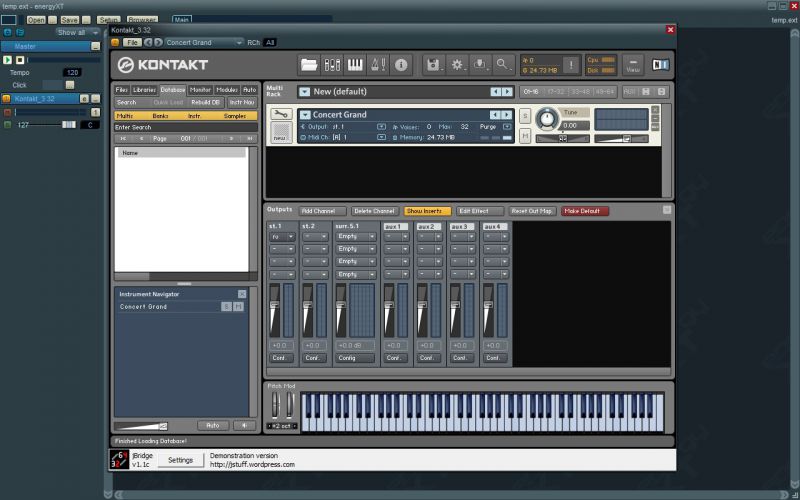Open the Purge dropdown
Image resolution: width=800 pixels, height=500 pixels.
pos(507,127)
